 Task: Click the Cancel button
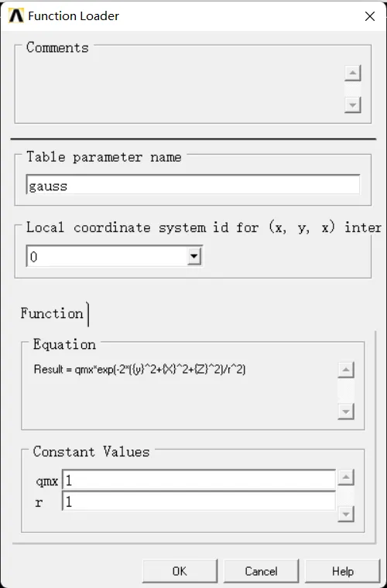(x=261, y=571)
